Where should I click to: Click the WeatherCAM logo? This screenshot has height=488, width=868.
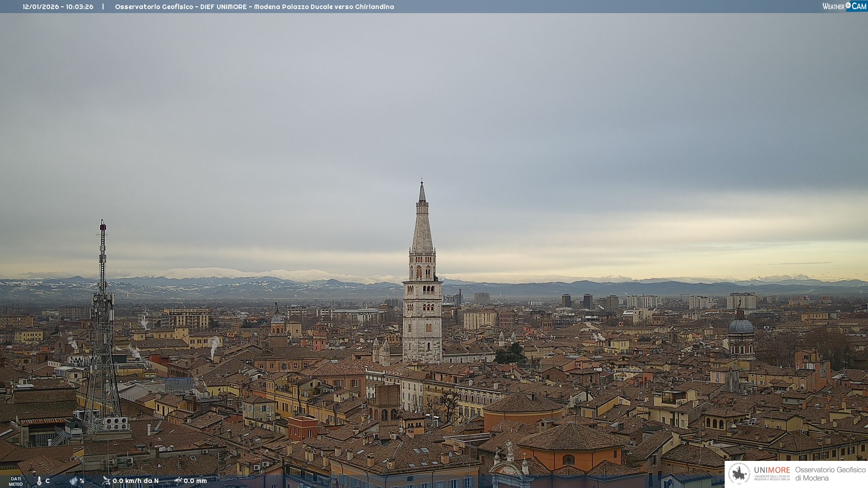pos(844,6)
